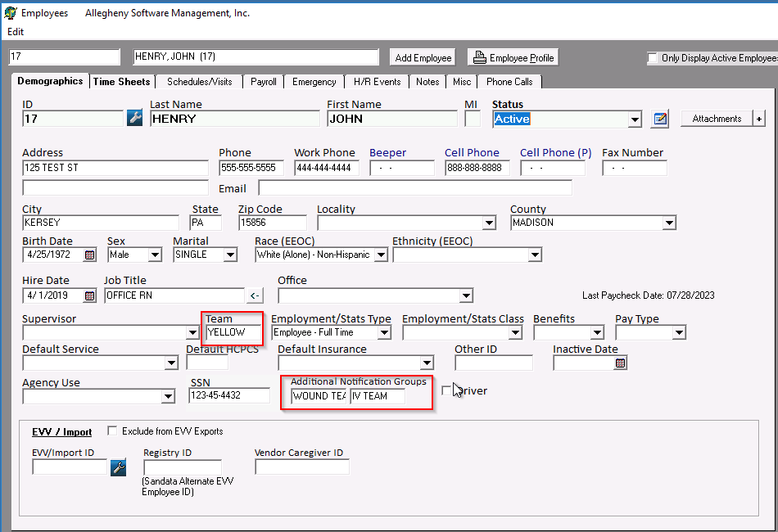The image size is (778, 532).
Task: Expand the Sex dropdown
Action: tap(155, 255)
